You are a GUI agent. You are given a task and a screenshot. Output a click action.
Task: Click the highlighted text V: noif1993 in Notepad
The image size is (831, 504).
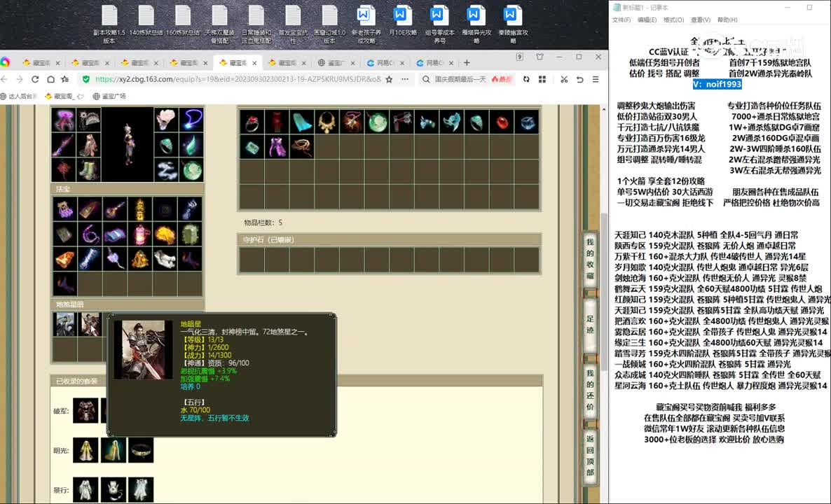point(717,84)
